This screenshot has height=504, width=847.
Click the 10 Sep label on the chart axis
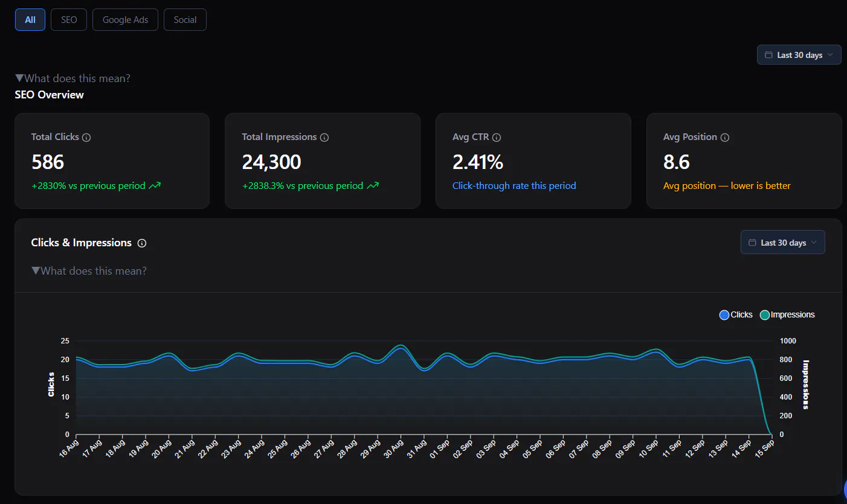[x=648, y=450]
